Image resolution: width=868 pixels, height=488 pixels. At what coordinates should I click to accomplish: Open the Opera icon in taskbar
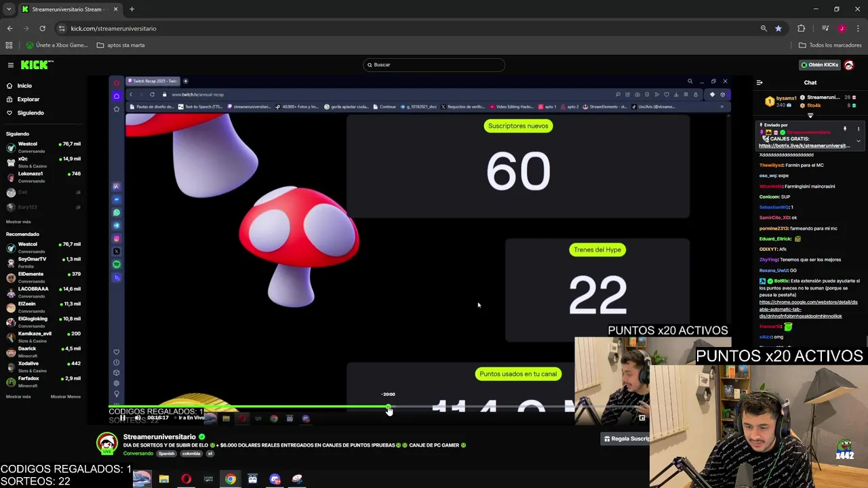click(x=186, y=479)
